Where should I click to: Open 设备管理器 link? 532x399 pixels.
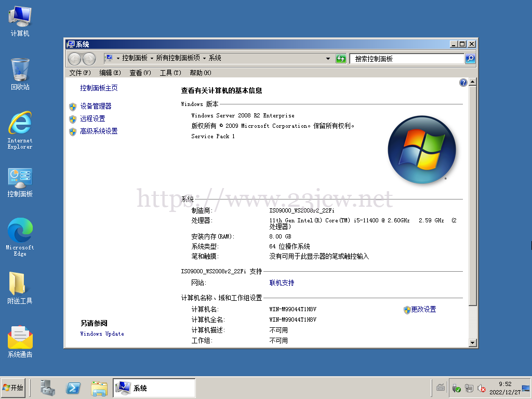(96, 106)
